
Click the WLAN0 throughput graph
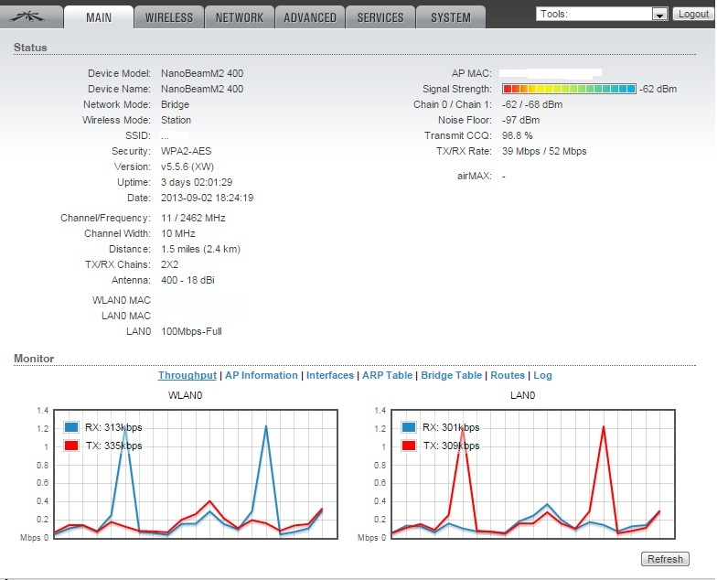coord(196,474)
